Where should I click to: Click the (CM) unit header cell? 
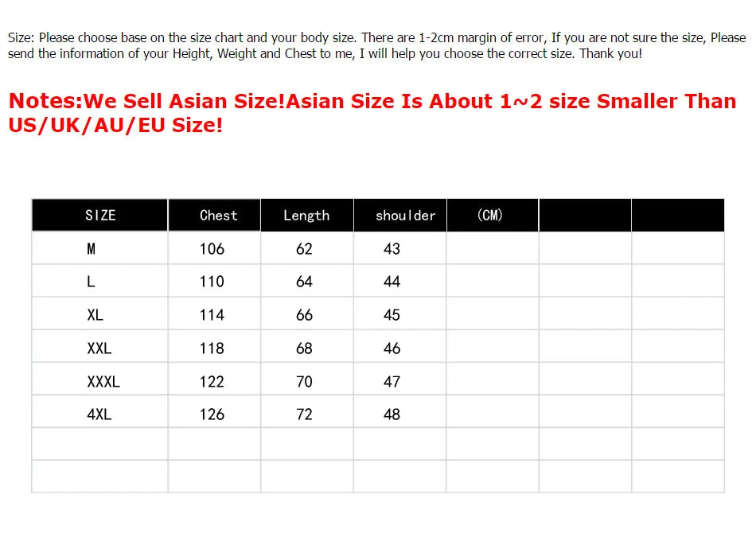tap(490, 215)
